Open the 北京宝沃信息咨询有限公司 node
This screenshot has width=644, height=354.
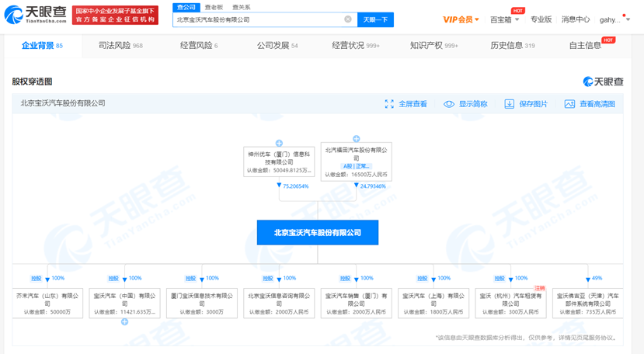tap(279, 303)
